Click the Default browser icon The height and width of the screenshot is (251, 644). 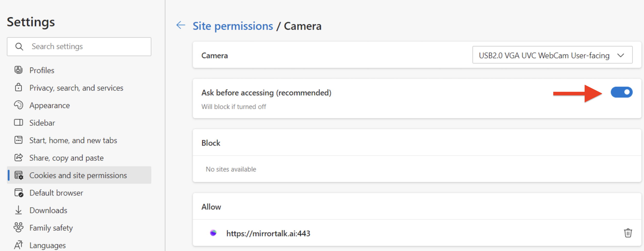coord(19,193)
